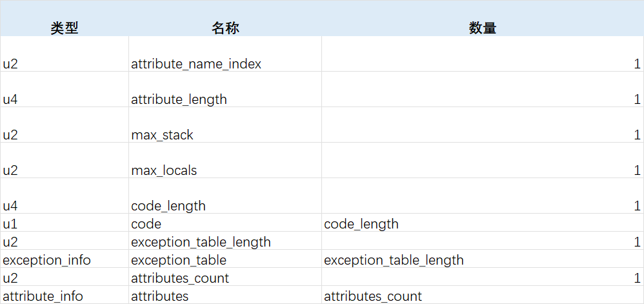Click the attribute_length name cell

225,90
